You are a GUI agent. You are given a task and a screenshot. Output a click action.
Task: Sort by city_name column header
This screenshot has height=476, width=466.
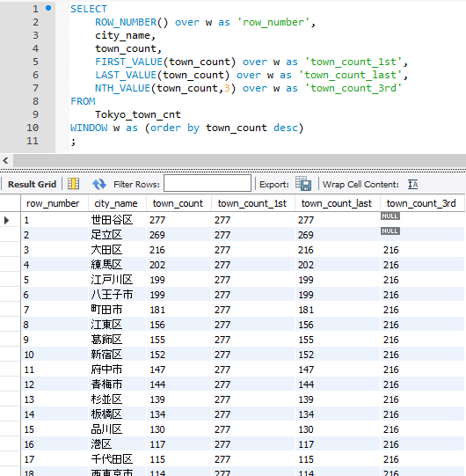click(115, 203)
